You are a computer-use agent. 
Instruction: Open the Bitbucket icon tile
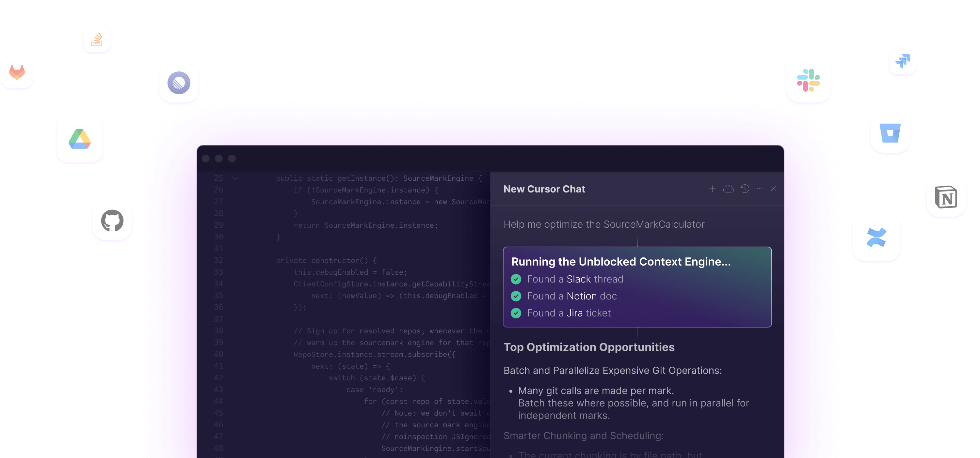tap(890, 133)
